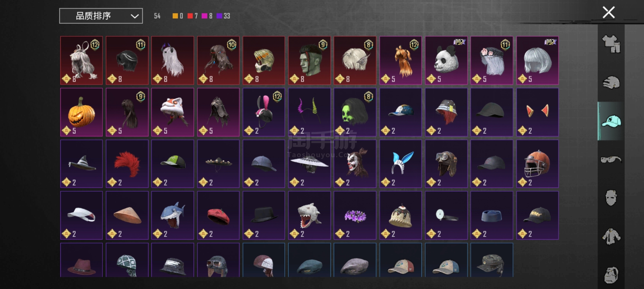
Task: Expand the 品质排序 sort dropdown
Action: [101, 16]
